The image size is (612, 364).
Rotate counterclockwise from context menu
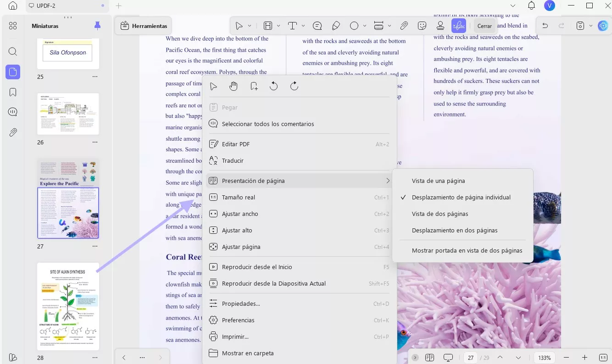click(274, 86)
